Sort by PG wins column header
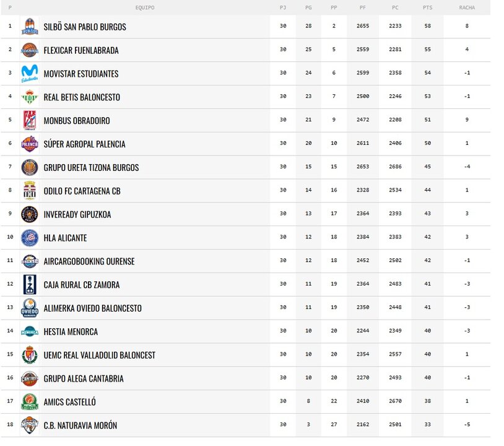 pyautogui.click(x=308, y=7)
